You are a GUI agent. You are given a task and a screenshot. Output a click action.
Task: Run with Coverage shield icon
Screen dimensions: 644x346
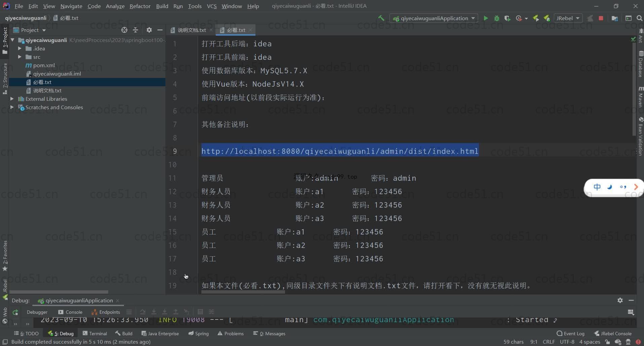click(507, 18)
